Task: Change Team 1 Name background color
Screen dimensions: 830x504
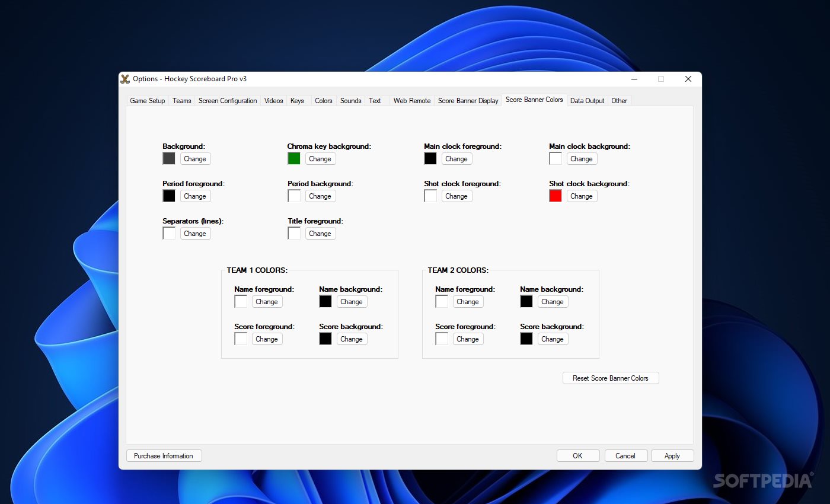Action: pyautogui.click(x=352, y=302)
